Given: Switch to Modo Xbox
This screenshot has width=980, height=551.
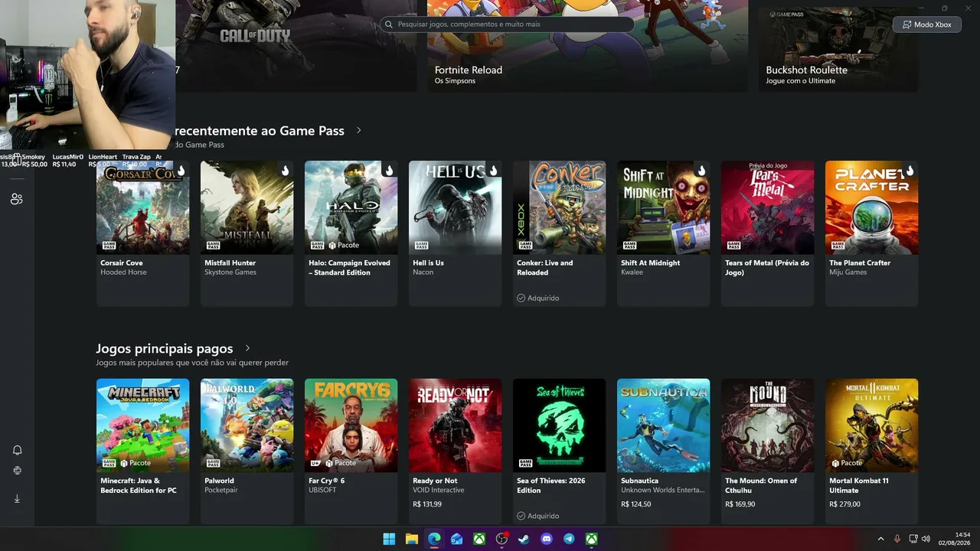Looking at the screenshot, I should point(926,24).
